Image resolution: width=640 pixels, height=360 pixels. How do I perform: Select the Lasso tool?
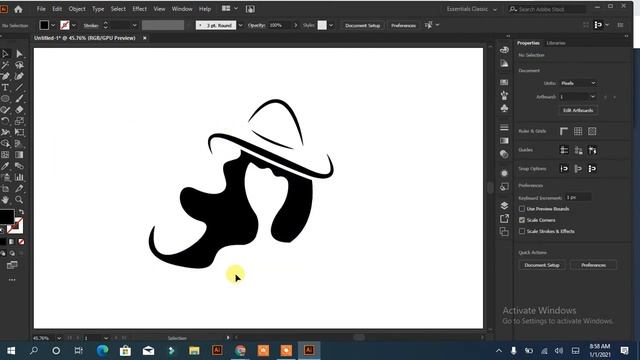coord(19,65)
